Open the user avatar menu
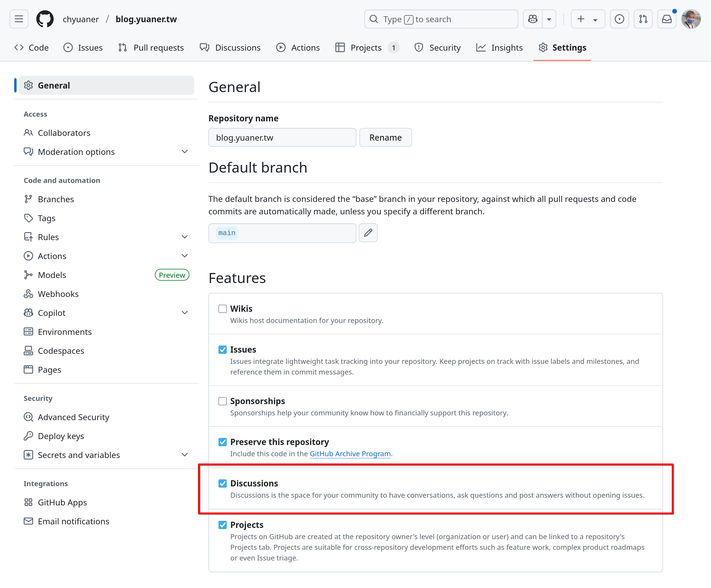Viewport: 711px width, 588px height. point(691,19)
